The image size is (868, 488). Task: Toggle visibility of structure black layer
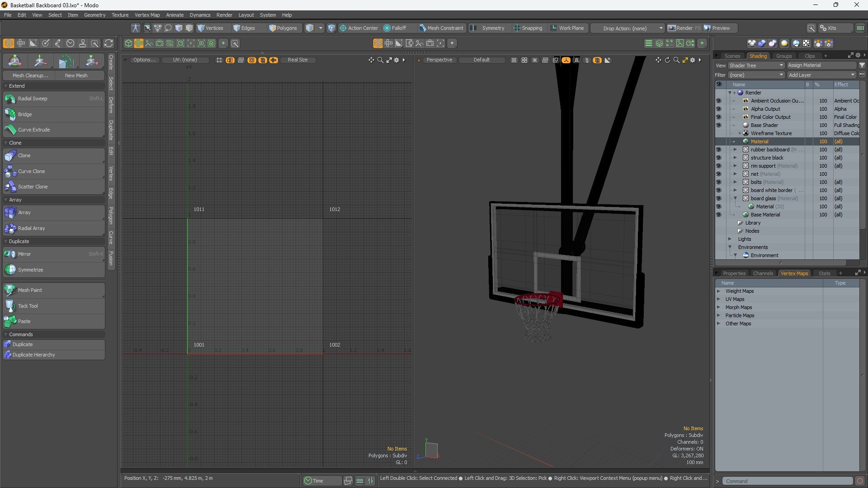[x=719, y=158]
